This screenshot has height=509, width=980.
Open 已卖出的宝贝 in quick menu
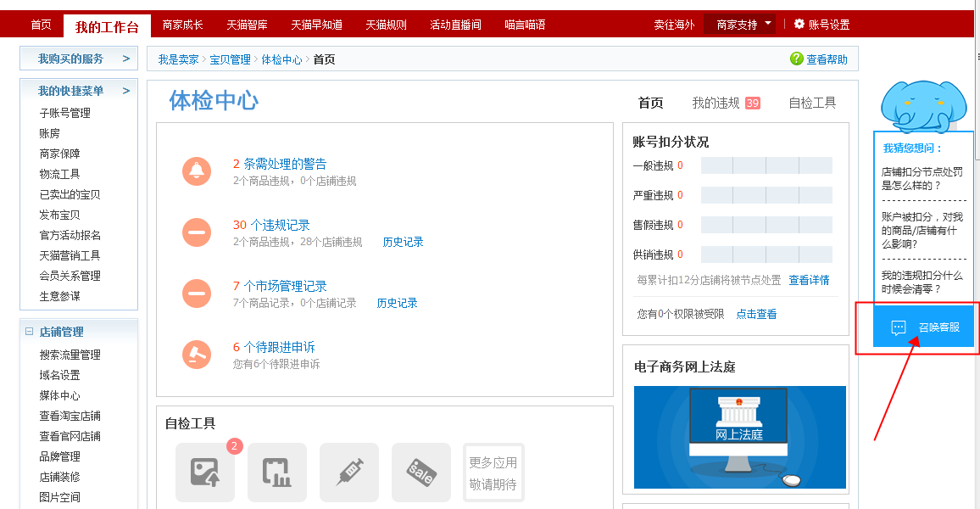coord(70,194)
